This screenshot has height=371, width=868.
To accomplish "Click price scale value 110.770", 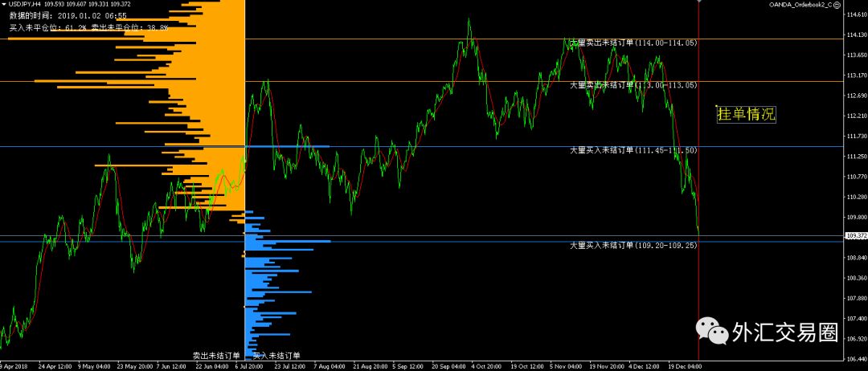I will pyautogui.click(x=856, y=177).
